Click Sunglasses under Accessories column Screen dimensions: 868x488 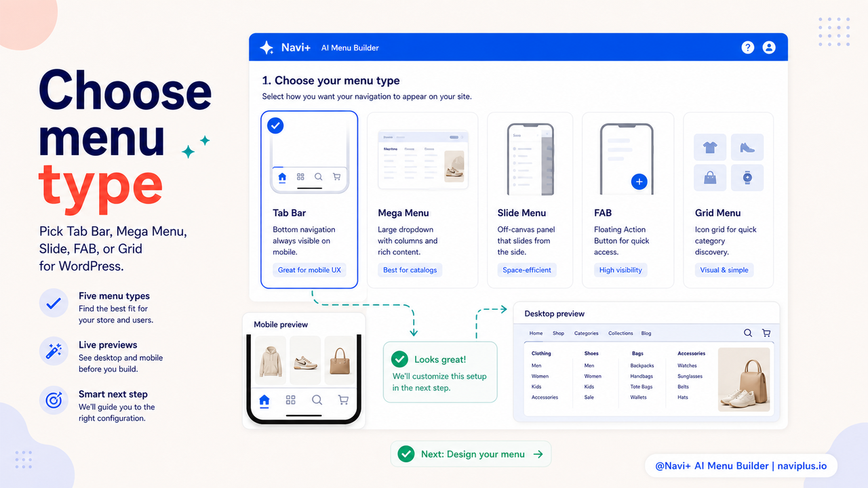[x=690, y=376]
